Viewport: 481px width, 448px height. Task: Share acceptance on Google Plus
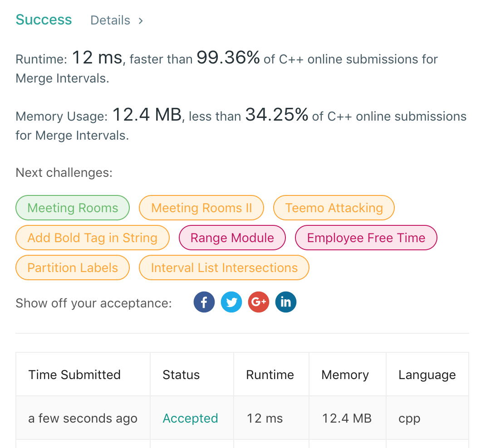259,302
